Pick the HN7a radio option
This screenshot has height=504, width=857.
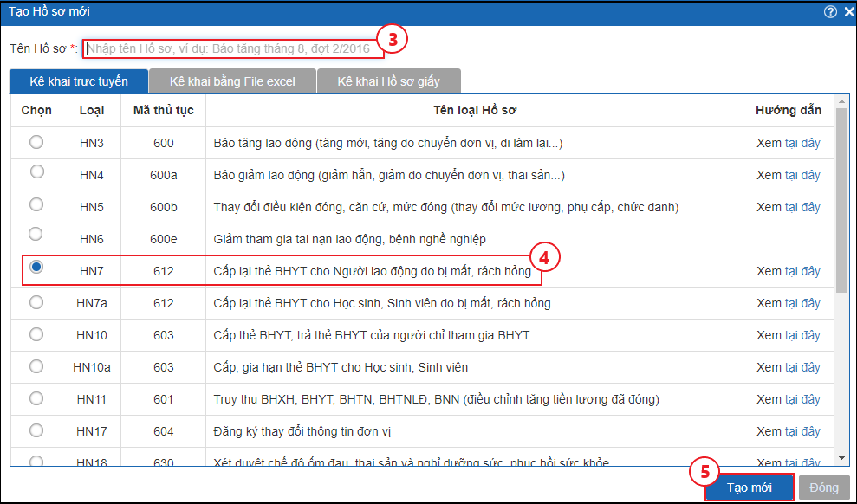(36, 302)
